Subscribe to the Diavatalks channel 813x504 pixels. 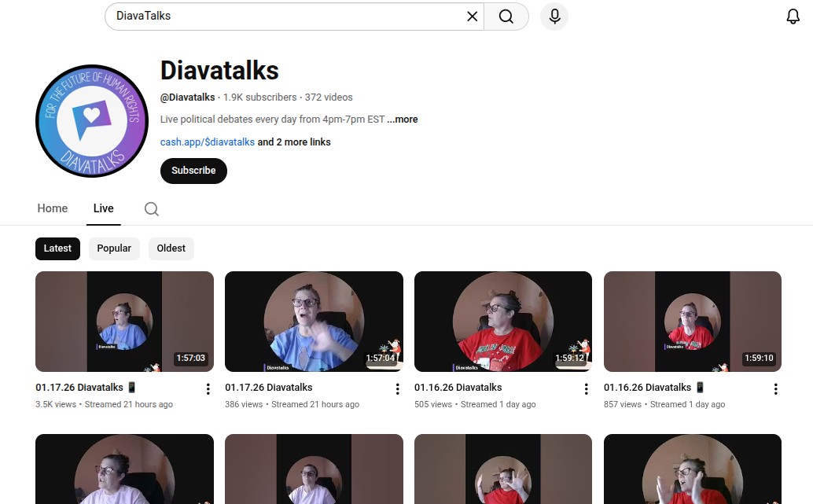(193, 171)
